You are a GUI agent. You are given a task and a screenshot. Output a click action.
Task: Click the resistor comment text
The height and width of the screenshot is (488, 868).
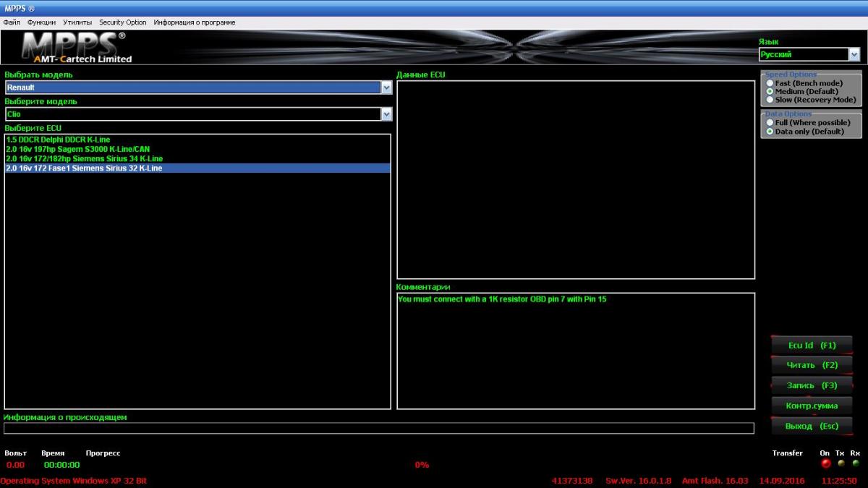click(x=502, y=299)
